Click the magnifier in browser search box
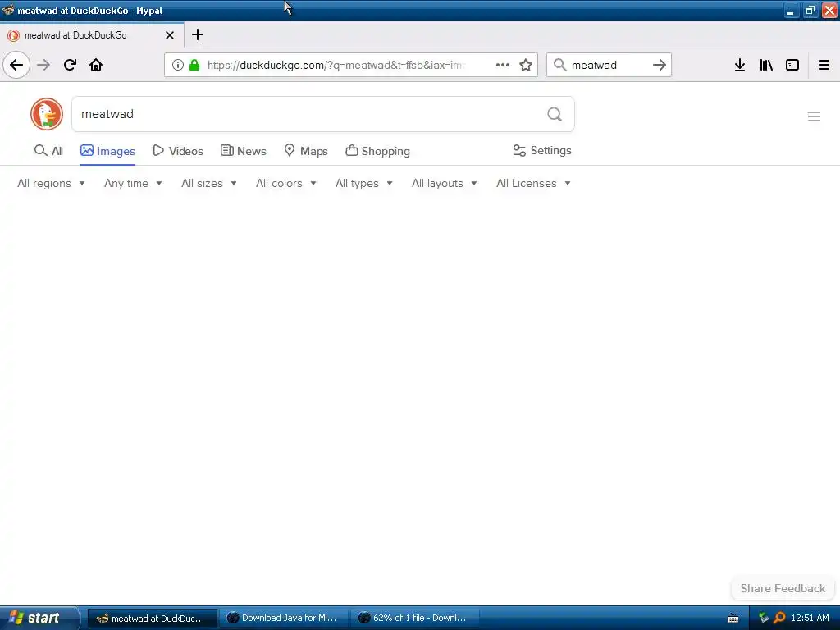The width and height of the screenshot is (840, 630). (x=559, y=65)
